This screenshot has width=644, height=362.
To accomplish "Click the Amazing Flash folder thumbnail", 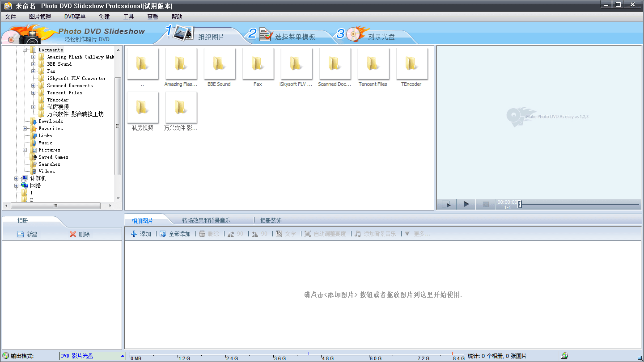I will click(x=181, y=63).
